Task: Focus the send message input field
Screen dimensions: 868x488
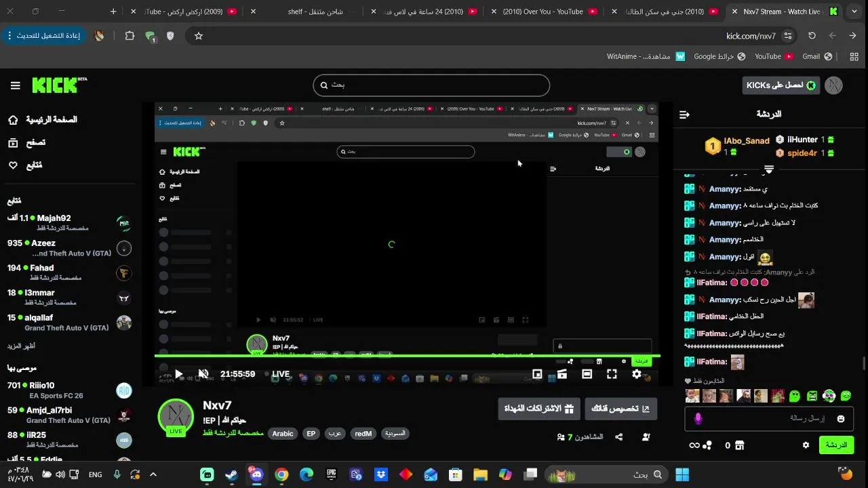Action: point(770,419)
